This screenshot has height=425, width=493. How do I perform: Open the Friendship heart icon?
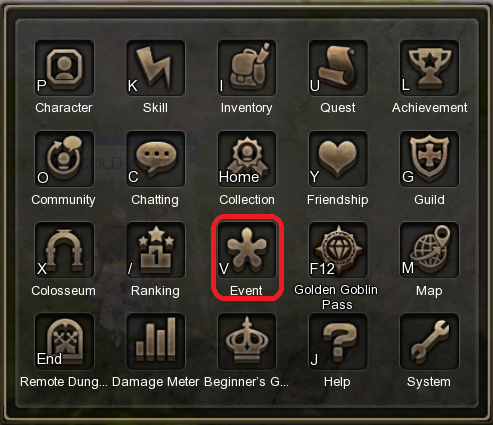click(338, 159)
